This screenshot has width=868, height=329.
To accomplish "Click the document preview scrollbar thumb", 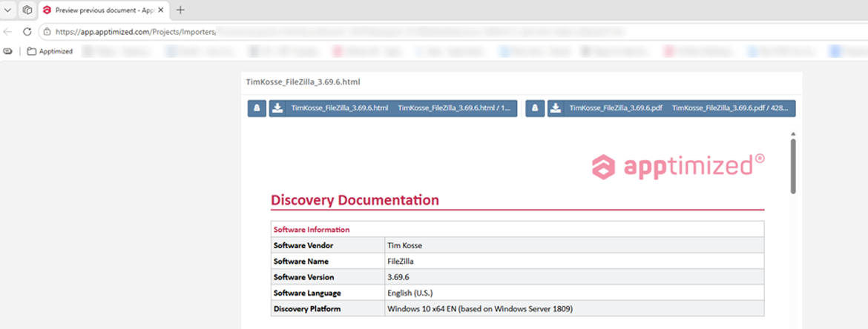I will point(793,166).
